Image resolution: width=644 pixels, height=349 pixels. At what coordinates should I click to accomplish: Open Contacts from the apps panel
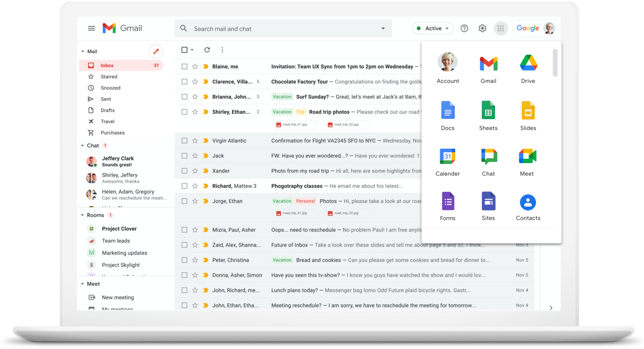(x=528, y=207)
